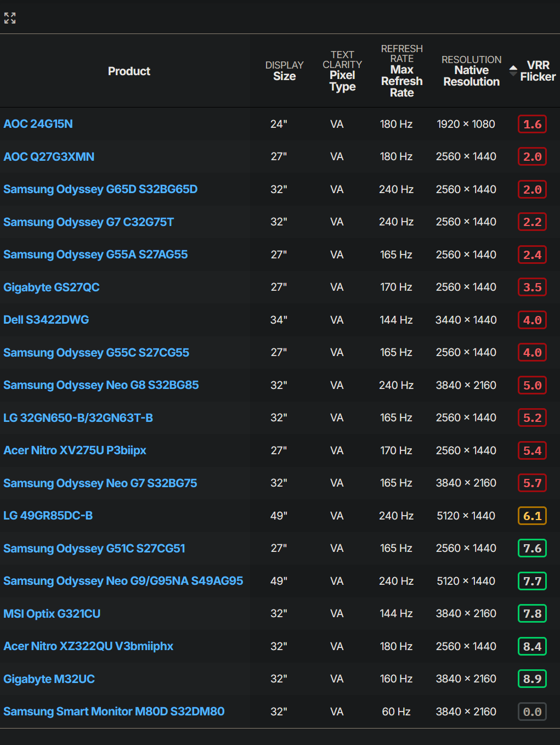Open Samsung Smart Monitor M80D S32DM80 link
560x745 pixels.
click(114, 712)
